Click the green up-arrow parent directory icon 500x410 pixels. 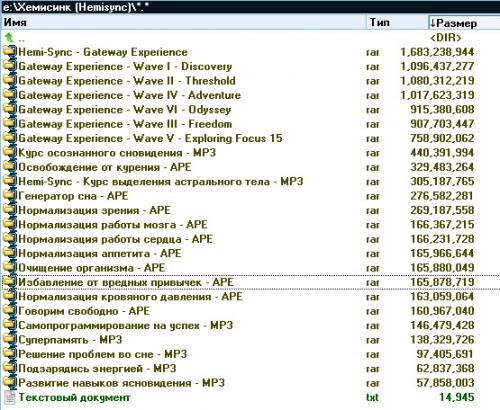click(9, 37)
